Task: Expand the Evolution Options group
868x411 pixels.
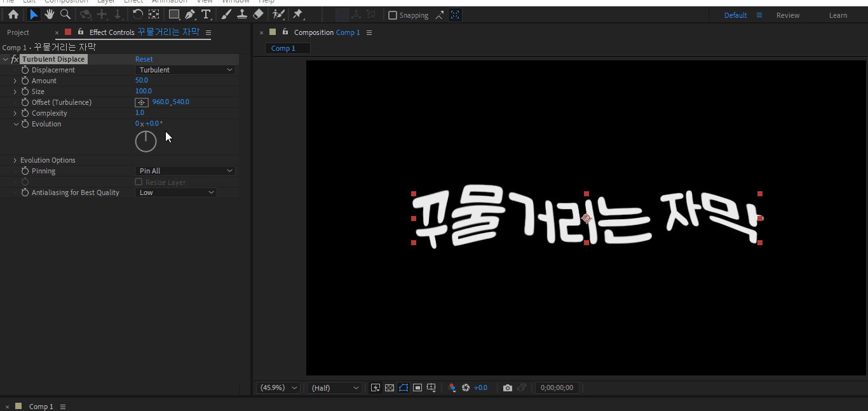Action: pyautogui.click(x=15, y=160)
